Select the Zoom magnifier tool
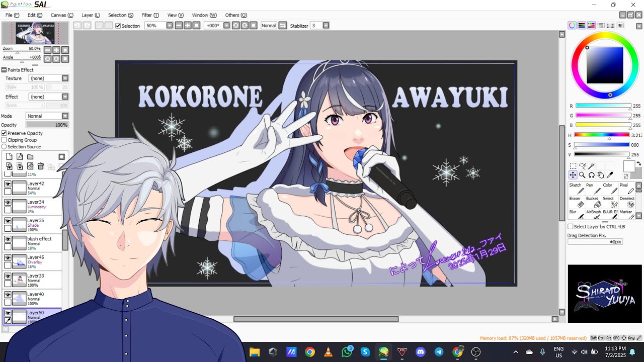This screenshot has height=362, width=644. pos(582,175)
